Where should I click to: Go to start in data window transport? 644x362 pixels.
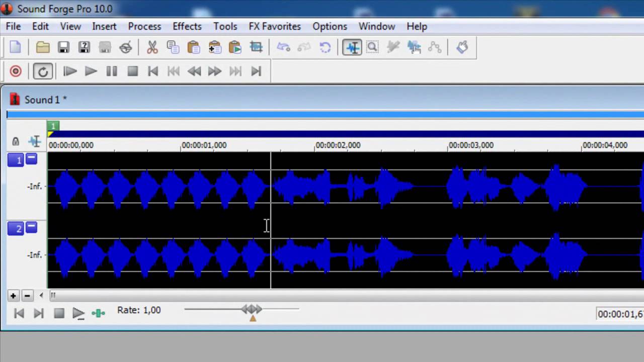pos(19,314)
